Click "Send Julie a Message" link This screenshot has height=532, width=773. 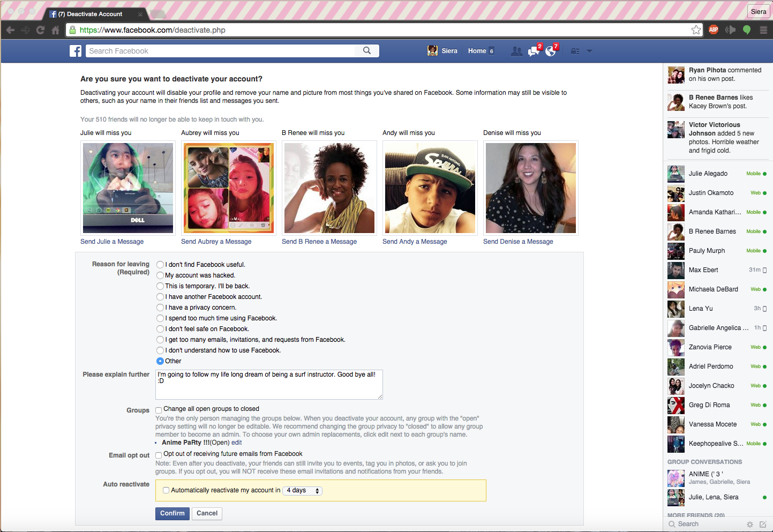(x=112, y=242)
